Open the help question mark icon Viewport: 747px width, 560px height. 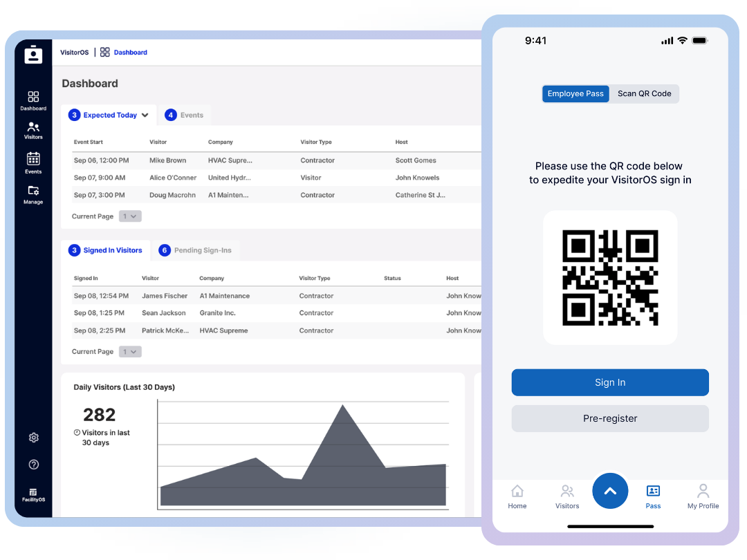[x=34, y=465]
